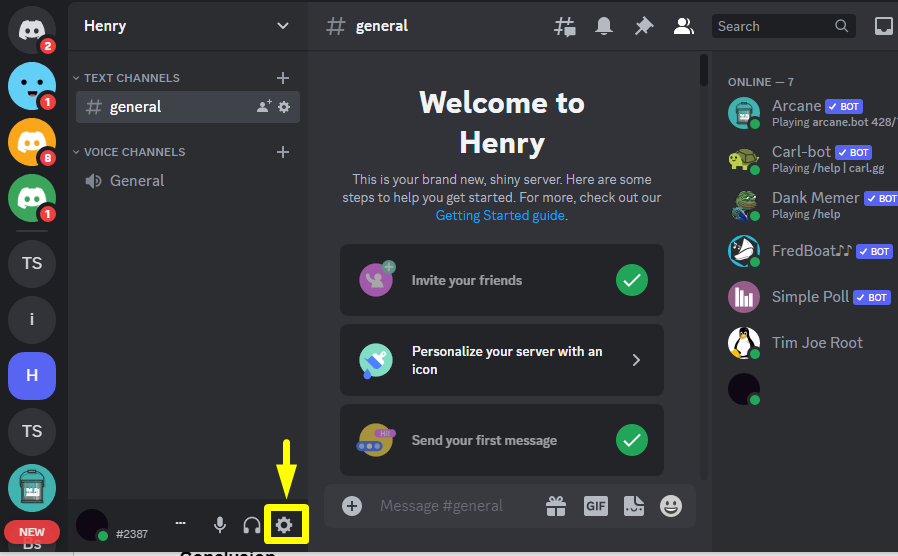898x556 pixels.
Task: Open Personalize your server with an icon
Action: [502, 360]
